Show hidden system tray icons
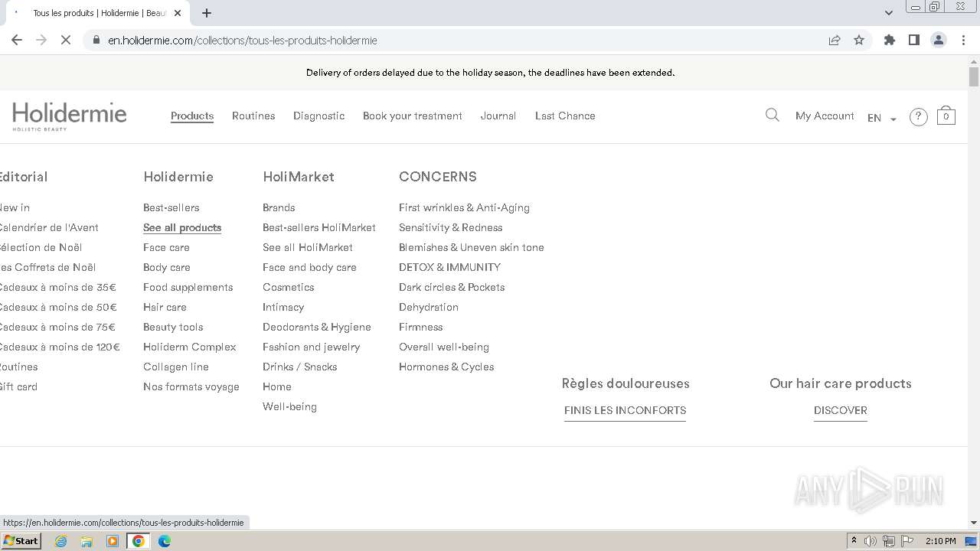 [854, 541]
